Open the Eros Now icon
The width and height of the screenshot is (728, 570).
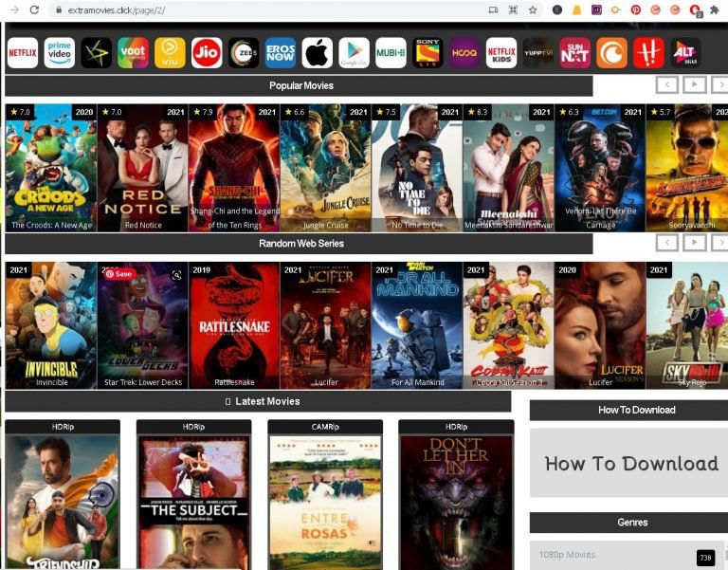pyautogui.click(x=281, y=53)
